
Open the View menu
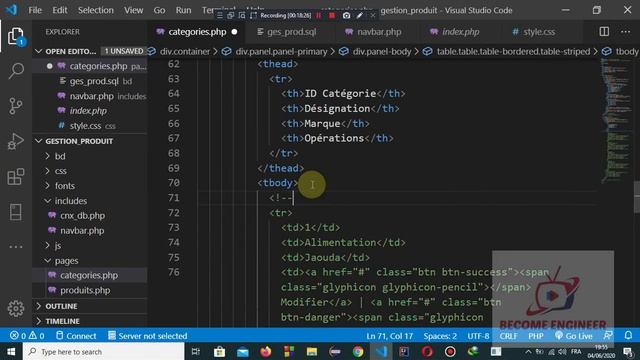[133, 10]
